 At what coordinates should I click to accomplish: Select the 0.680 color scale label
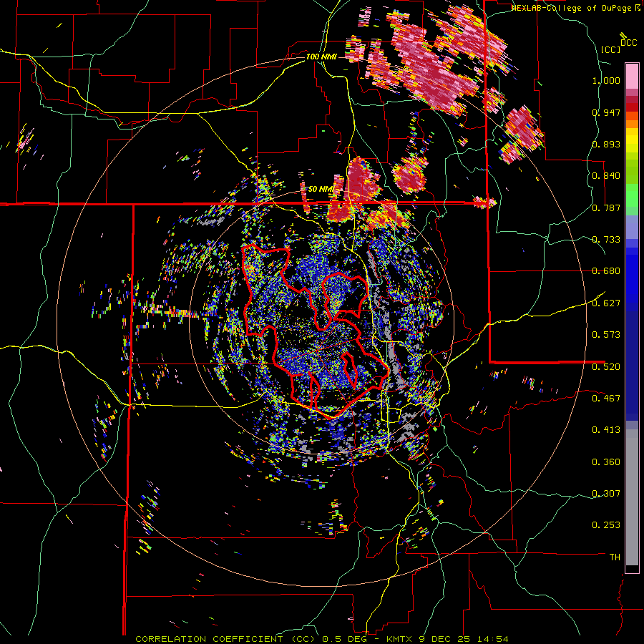606,271
